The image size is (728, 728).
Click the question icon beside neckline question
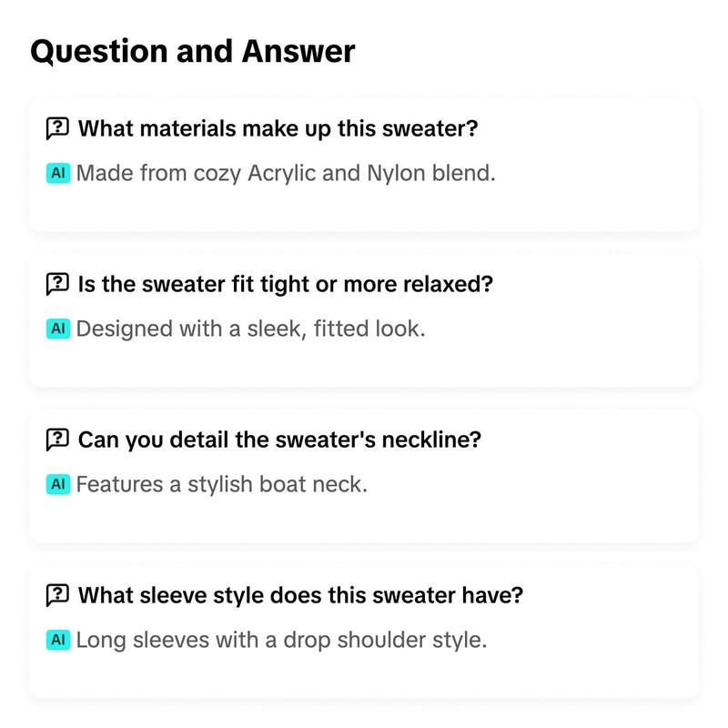pos(57,440)
